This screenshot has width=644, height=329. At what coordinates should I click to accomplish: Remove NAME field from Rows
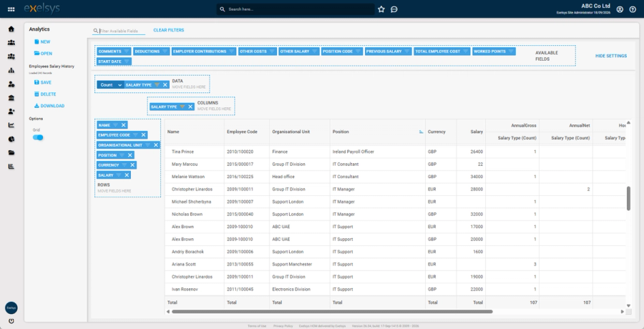pyautogui.click(x=123, y=125)
